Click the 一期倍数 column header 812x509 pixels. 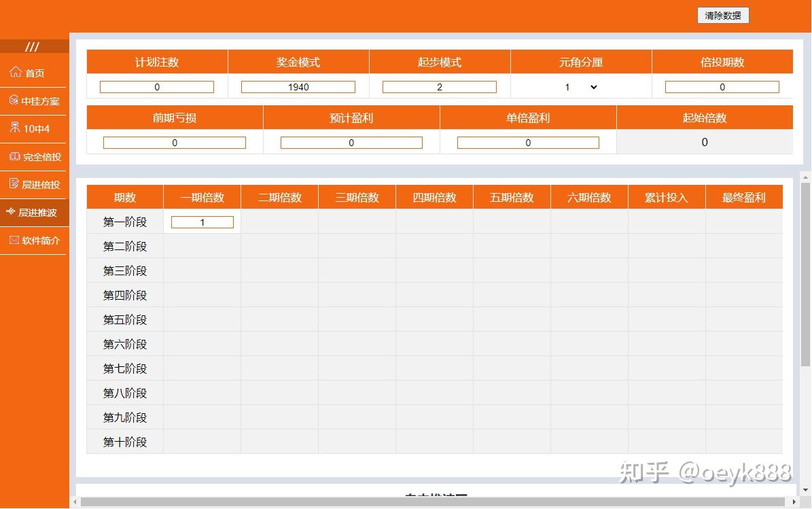202,197
